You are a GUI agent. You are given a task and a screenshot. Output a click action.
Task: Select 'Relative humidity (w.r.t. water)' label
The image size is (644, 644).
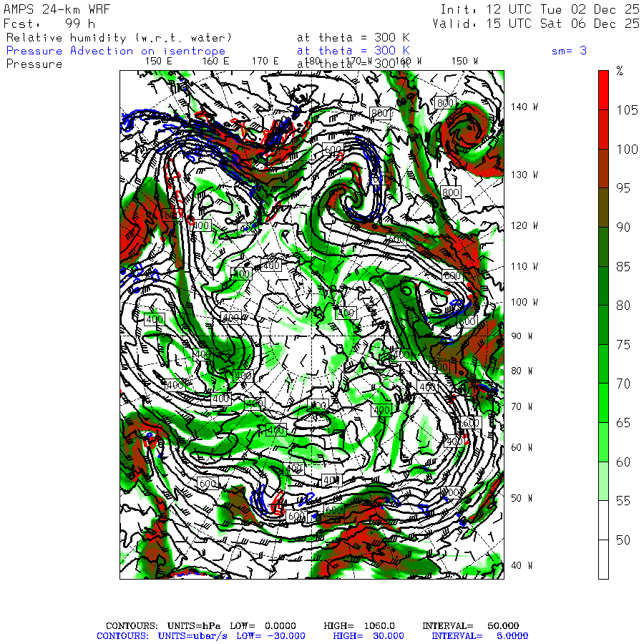(x=119, y=38)
